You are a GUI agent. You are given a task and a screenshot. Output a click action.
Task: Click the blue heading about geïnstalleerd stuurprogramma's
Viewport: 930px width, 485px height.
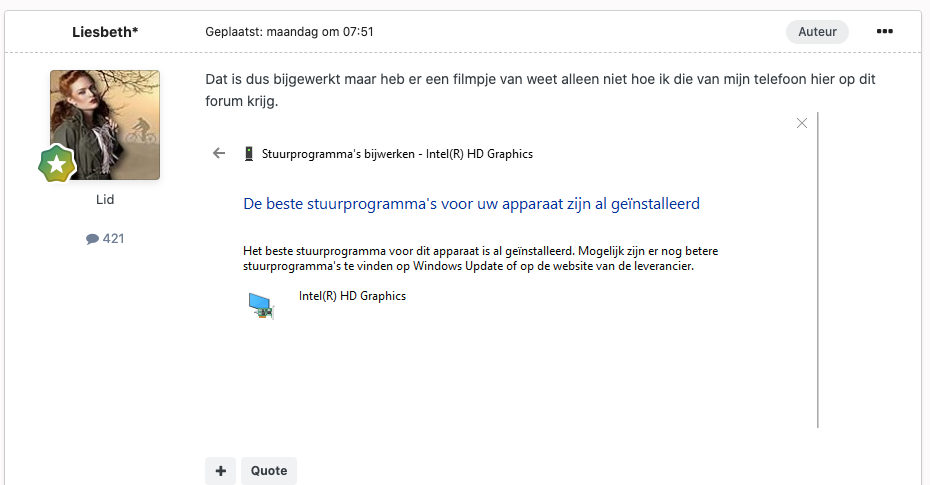click(472, 204)
